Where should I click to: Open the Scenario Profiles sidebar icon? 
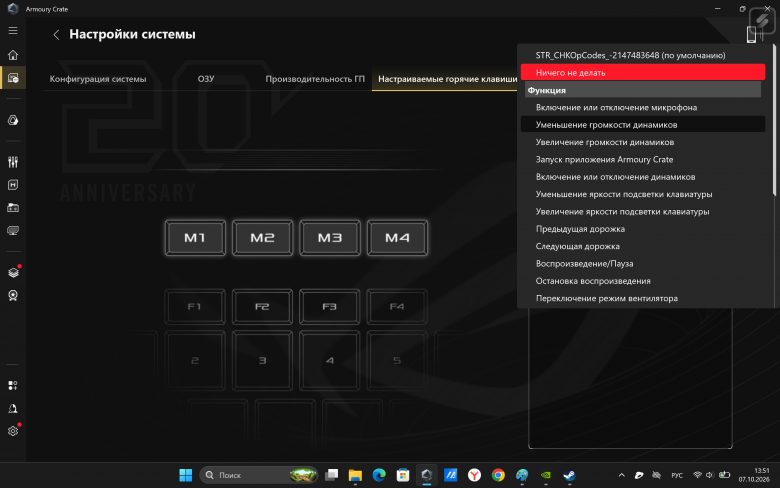13,185
